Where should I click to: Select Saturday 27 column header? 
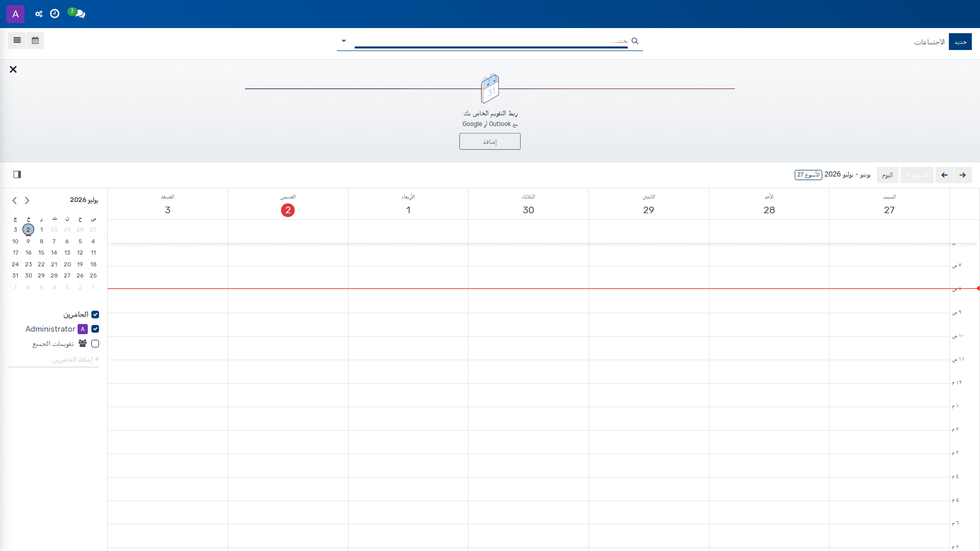click(889, 204)
